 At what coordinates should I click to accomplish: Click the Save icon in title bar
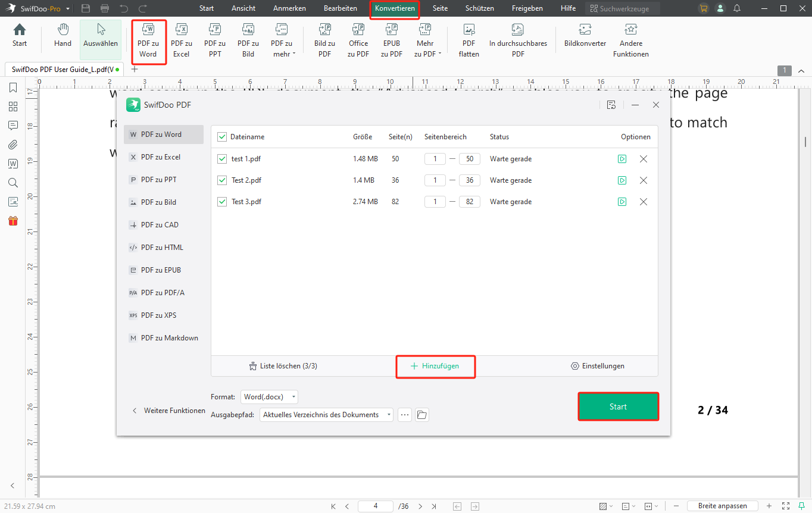click(x=86, y=8)
